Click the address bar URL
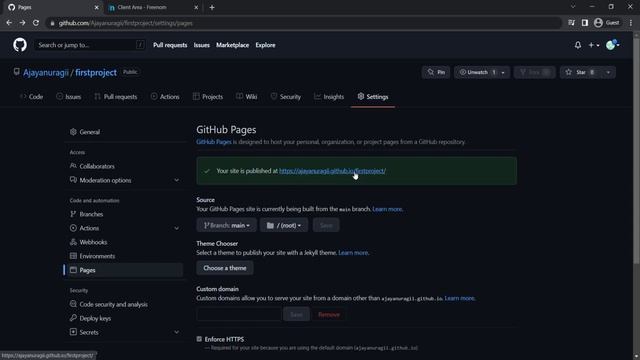 [126, 23]
